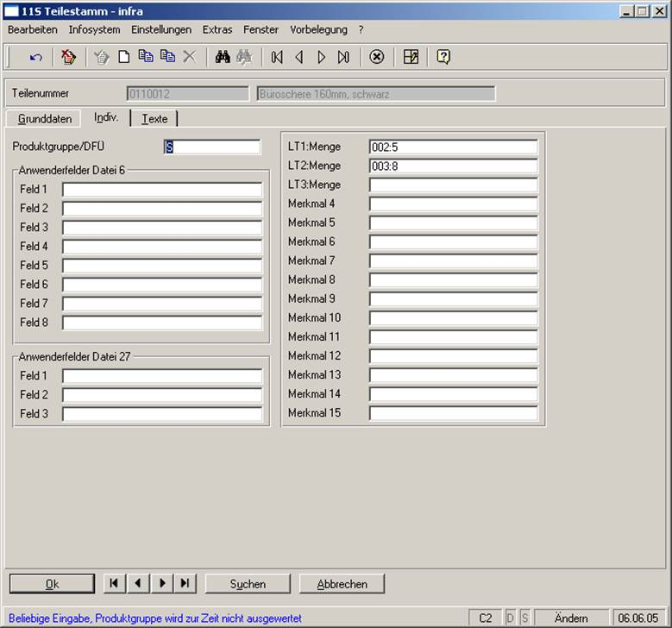Image resolution: width=672 pixels, height=628 pixels.
Task: Jump to first record via toolbar
Action: (277, 58)
